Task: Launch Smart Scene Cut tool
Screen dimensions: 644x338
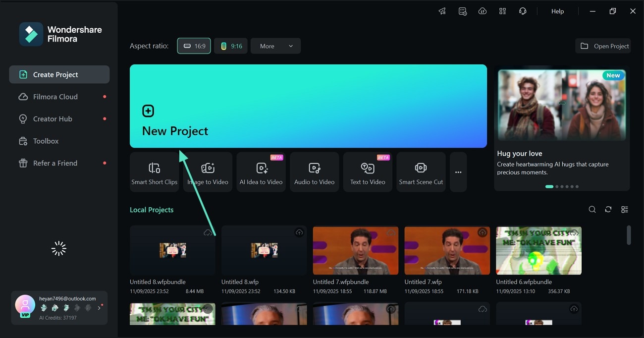Action: pos(421,172)
